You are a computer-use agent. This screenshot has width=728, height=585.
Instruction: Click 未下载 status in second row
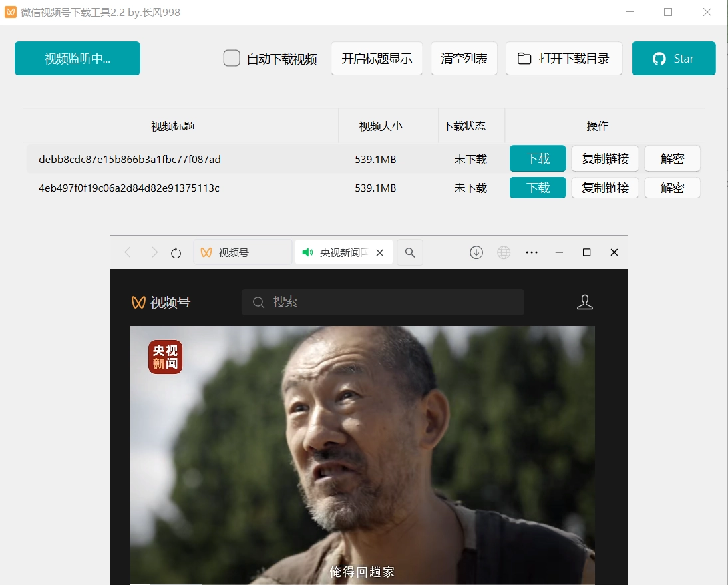[x=470, y=188]
